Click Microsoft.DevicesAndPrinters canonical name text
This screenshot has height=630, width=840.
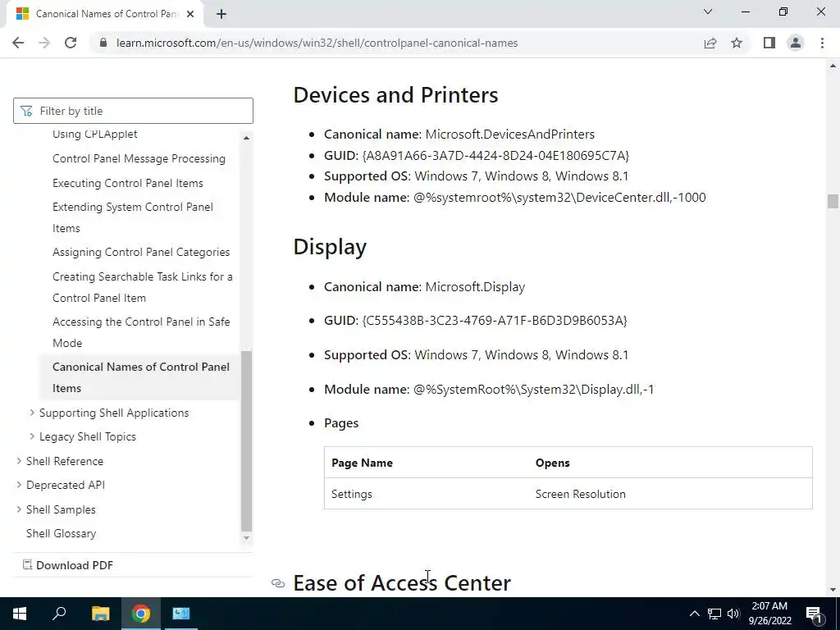(510, 134)
